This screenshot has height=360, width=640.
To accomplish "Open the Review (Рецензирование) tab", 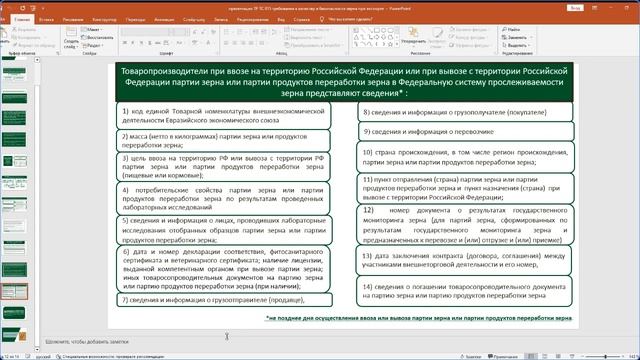I will click(x=253, y=19).
